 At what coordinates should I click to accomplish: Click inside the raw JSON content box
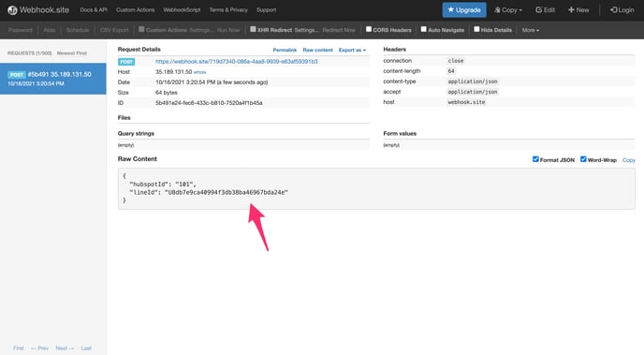click(x=376, y=188)
